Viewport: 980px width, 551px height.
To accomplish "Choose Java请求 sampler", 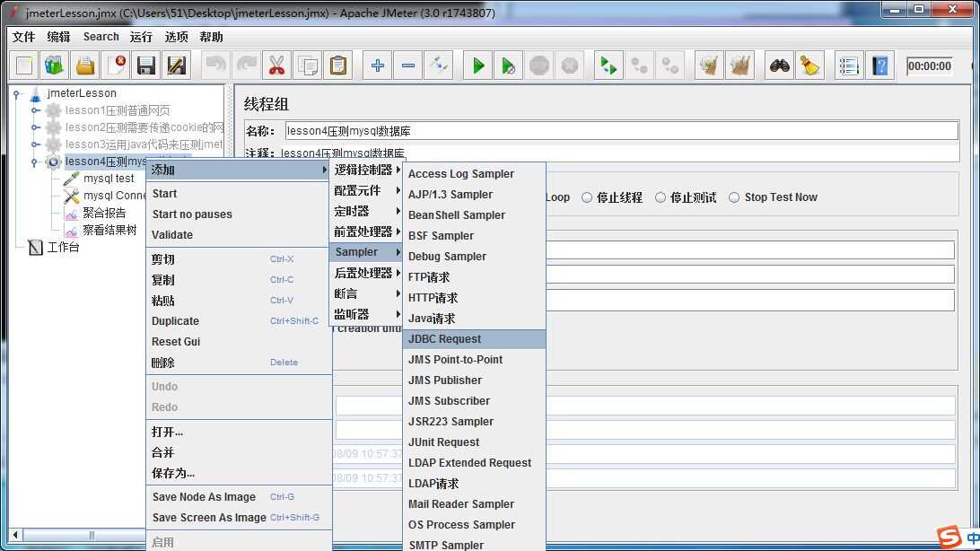I will point(475,319).
